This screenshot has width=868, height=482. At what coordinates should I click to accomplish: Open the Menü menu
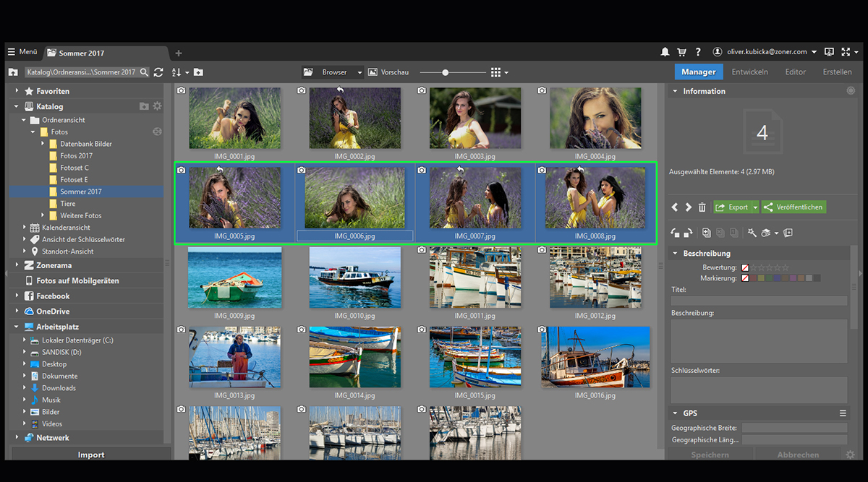point(22,51)
